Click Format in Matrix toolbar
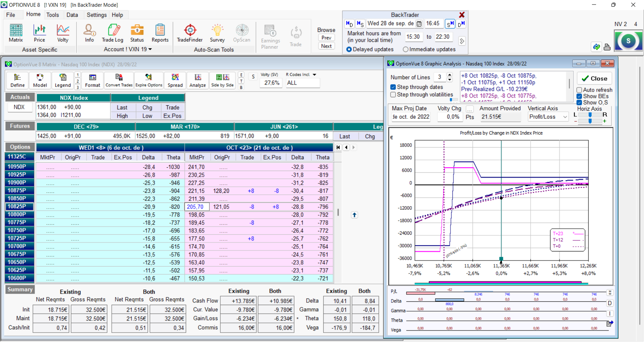Screen dimensions: 644x342 click(x=92, y=80)
